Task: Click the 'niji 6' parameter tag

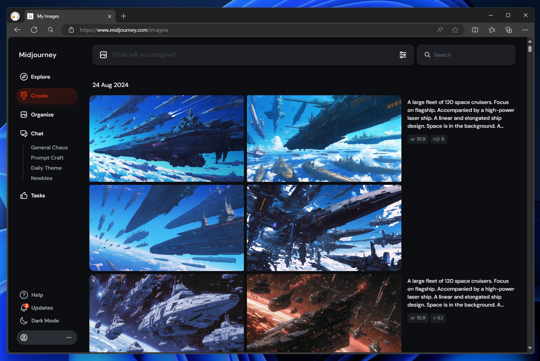Action: pos(438,139)
